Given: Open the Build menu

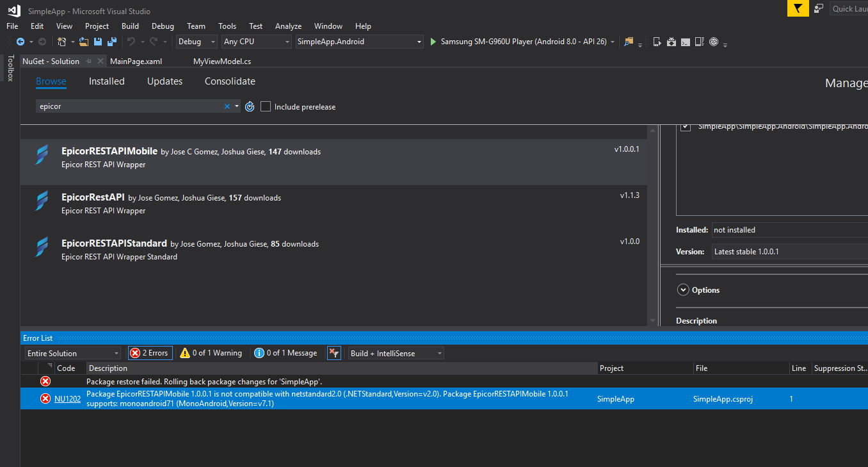Looking at the screenshot, I should point(130,26).
